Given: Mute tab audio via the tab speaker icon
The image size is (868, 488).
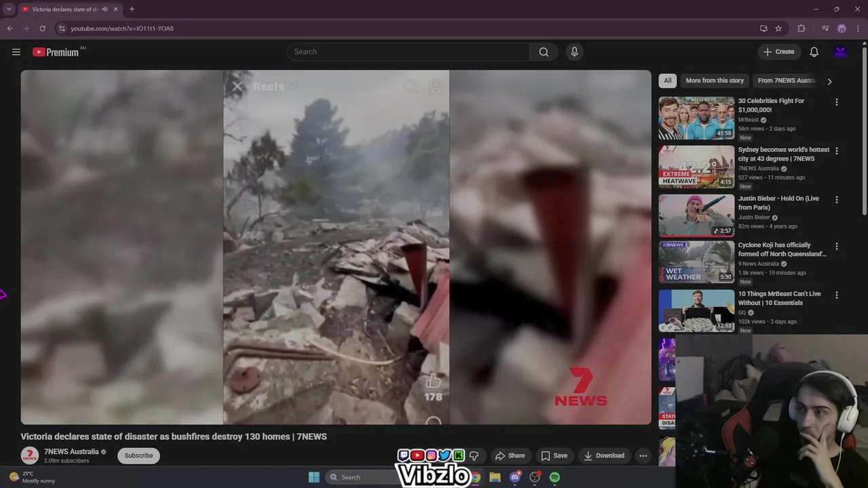Looking at the screenshot, I should pos(104,9).
